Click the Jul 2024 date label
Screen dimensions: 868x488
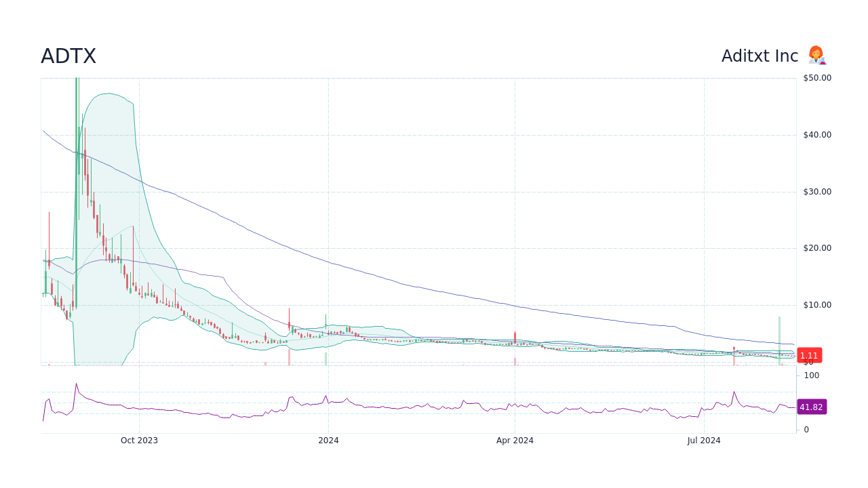click(x=704, y=441)
